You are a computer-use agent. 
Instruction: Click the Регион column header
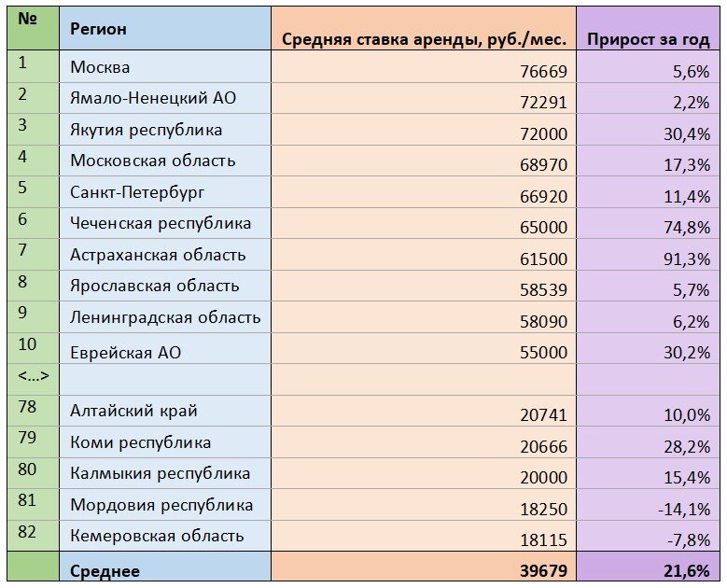[x=98, y=29]
